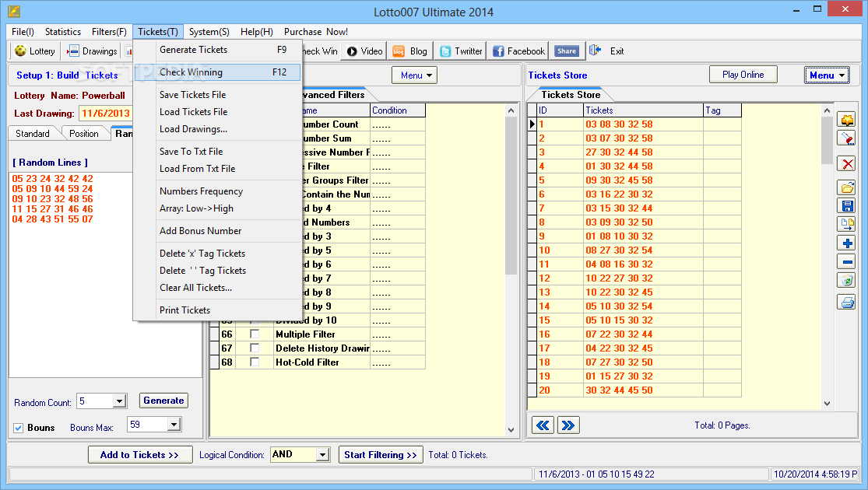Click the Lotto007 icon in the title bar
868x490 pixels.
point(14,11)
